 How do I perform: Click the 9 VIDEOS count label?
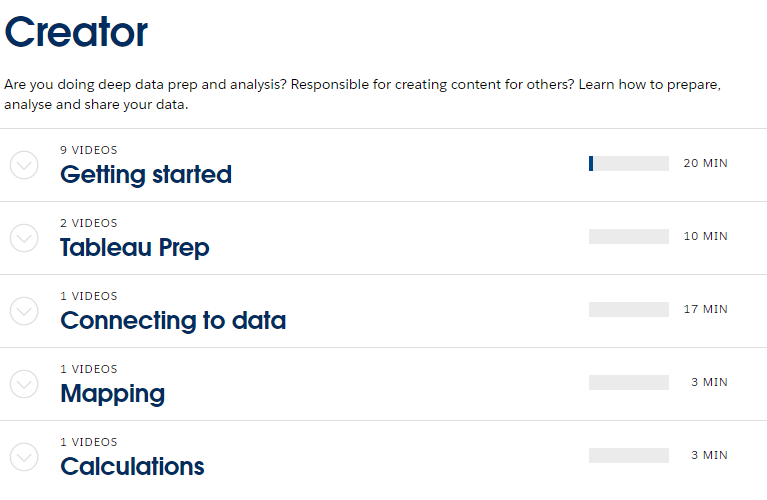[x=89, y=150]
